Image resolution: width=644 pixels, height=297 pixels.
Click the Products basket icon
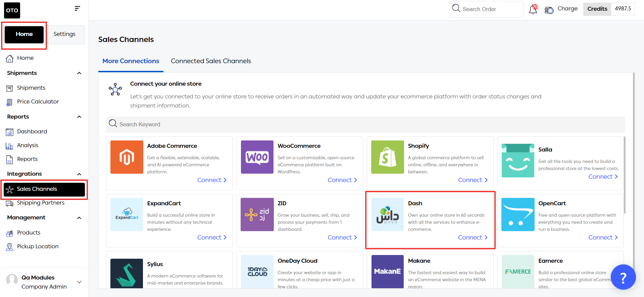pyautogui.click(x=10, y=233)
